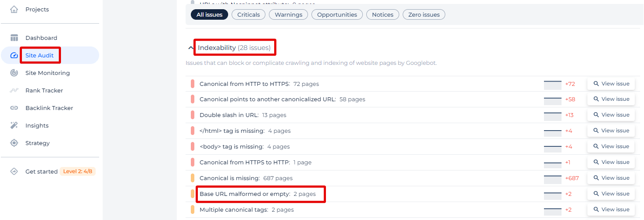Select the All issues filter

(x=209, y=15)
